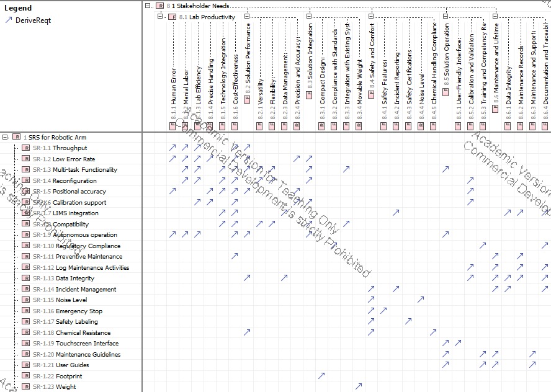551x392 pixels.
Task: Click the SR-1.5 Positional accuracy icon
Action: coord(25,191)
